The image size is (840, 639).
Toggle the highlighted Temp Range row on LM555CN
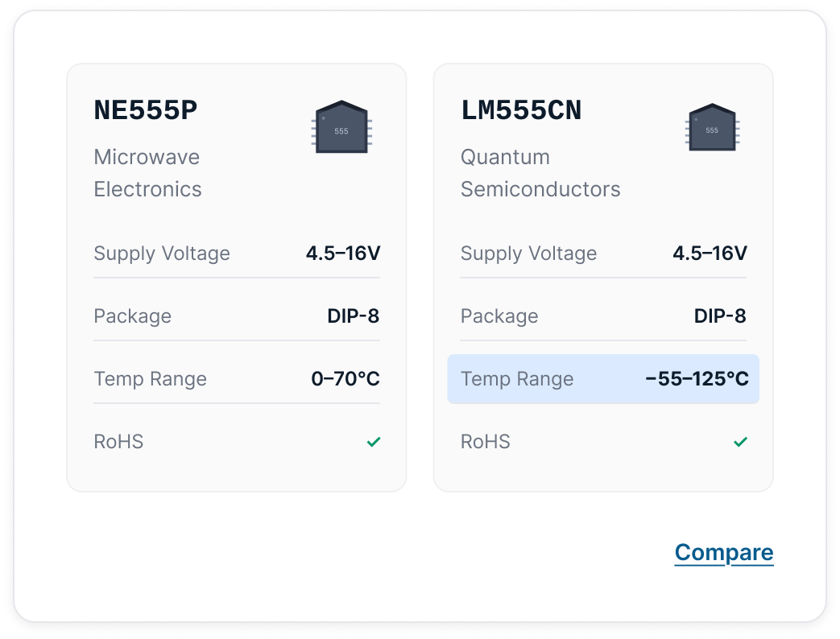pyautogui.click(x=602, y=379)
